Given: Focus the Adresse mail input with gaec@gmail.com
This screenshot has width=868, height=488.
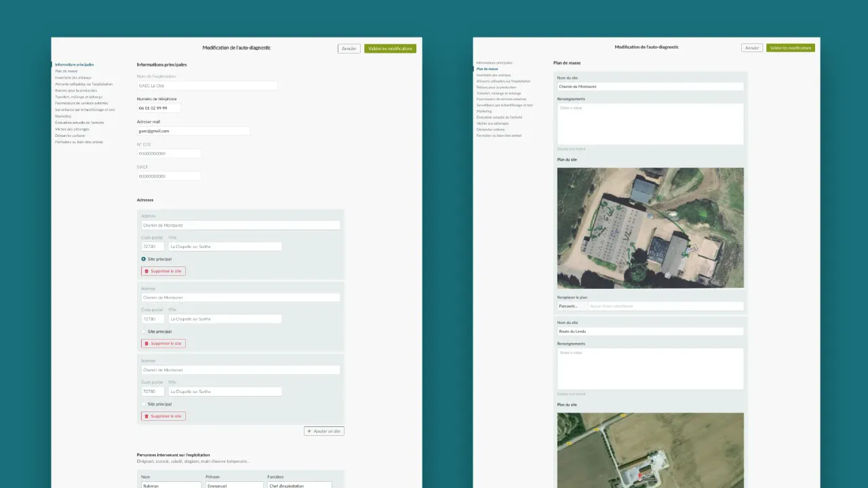Looking at the screenshot, I should (x=193, y=131).
